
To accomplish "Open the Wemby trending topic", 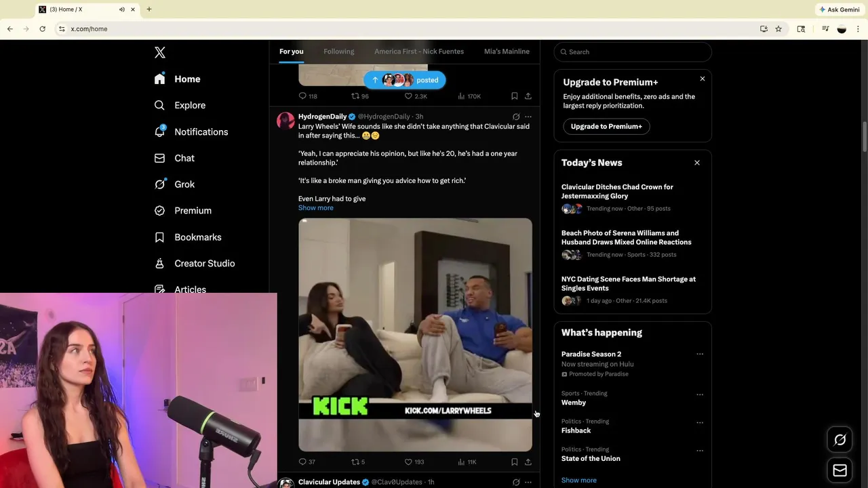I will (574, 403).
